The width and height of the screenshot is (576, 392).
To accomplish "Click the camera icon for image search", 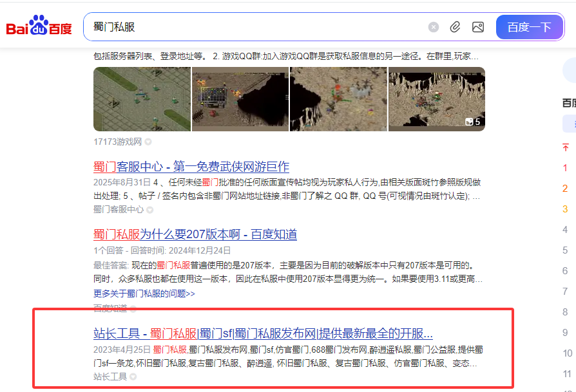I will coord(478,26).
